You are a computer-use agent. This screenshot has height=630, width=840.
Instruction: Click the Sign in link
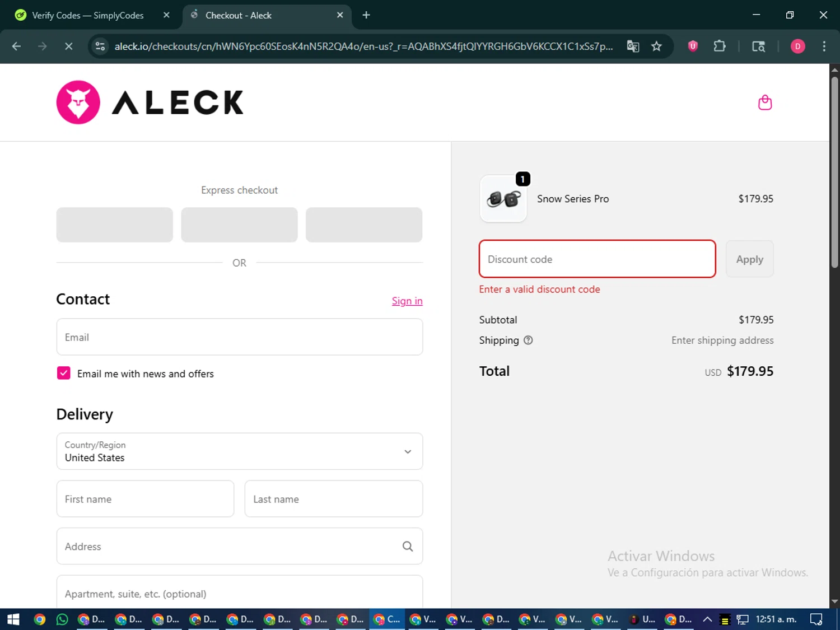click(407, 301)
